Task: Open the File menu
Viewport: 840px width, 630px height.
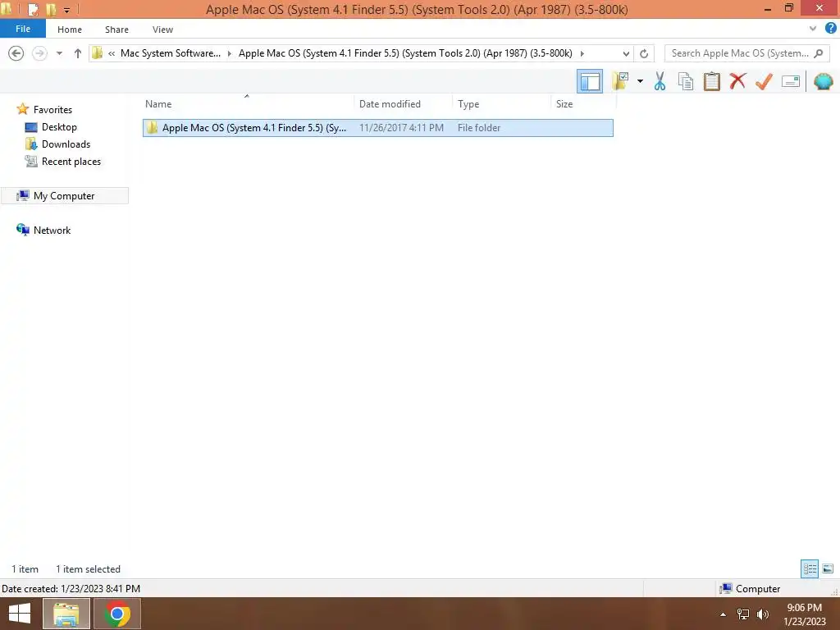Action: (23, 29)
